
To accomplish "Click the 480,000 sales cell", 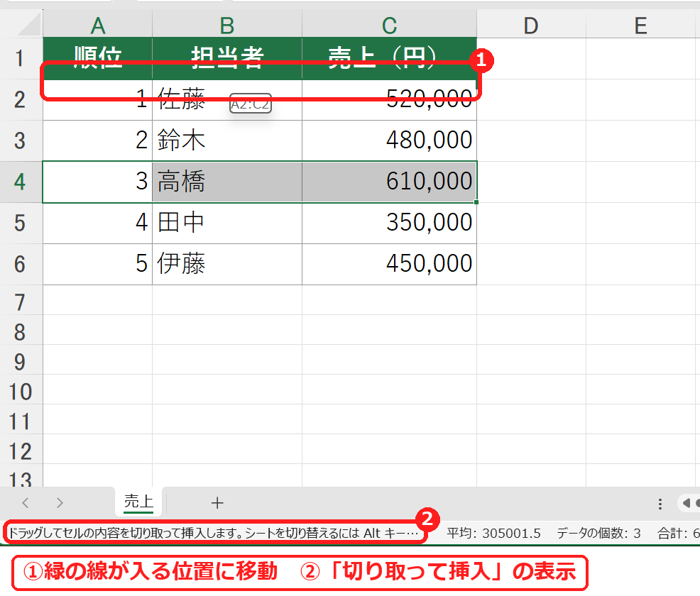I will click(389, 140).
